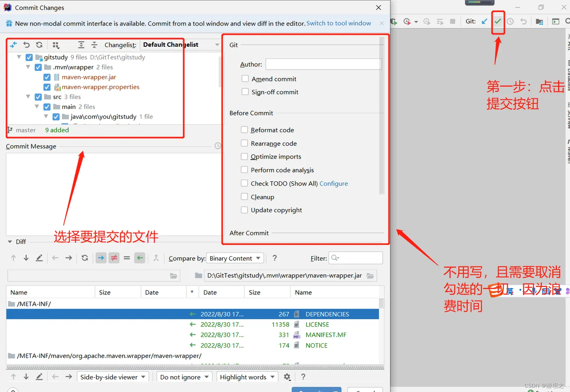Open Highlight words dropdown
The width and height of the screenshot is (570, 392).
(x=248, y=377)
